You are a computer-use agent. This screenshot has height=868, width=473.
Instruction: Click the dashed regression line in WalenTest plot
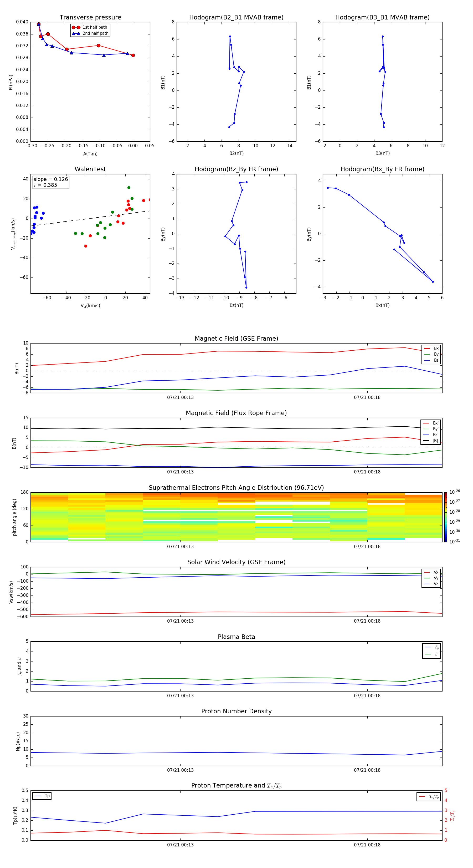coord(90,218)
